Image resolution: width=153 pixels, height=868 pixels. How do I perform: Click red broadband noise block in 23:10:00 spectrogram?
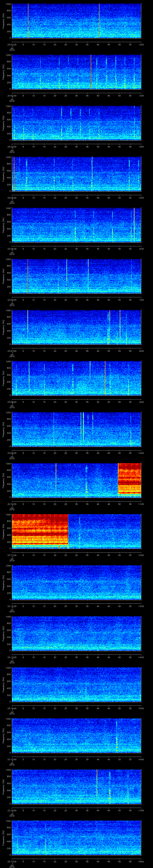(129, 478)
